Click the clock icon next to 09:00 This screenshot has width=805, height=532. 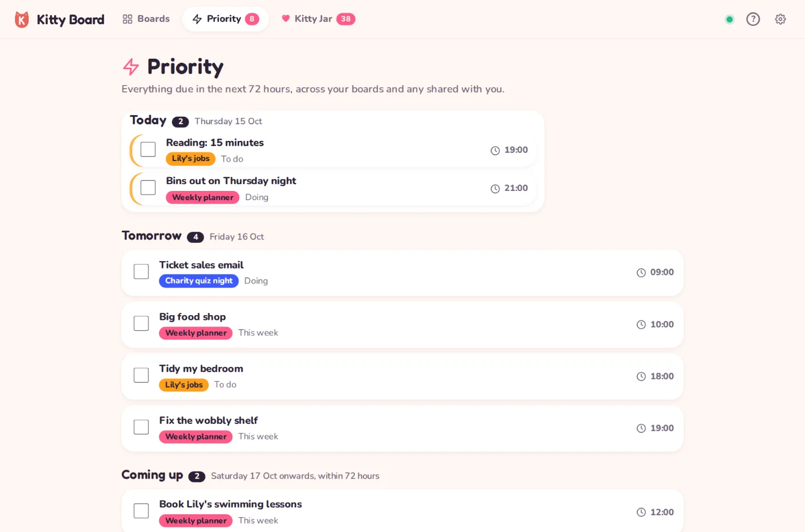(x=641, y=273)
